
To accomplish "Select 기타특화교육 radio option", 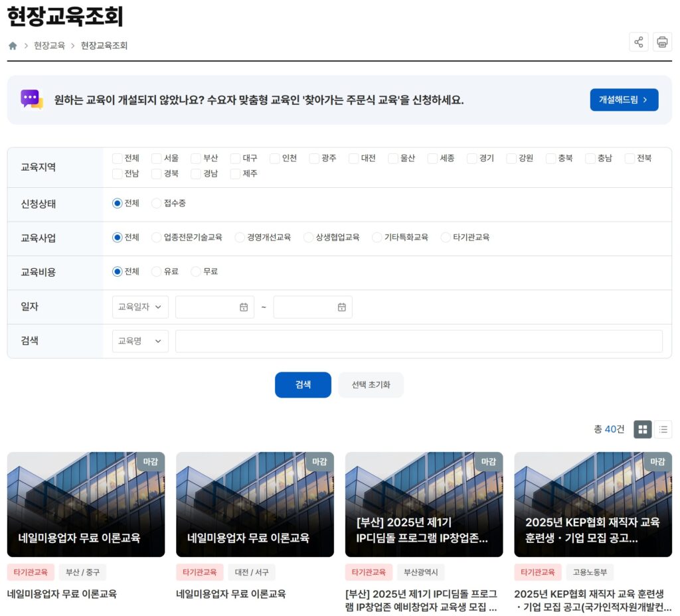I will [377, 238].
